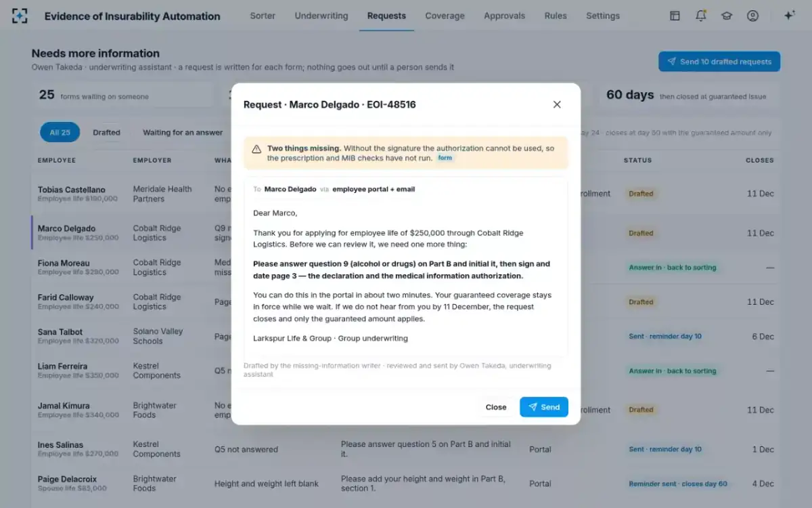The height and width of the screenshot is (508, 812).
Task: Click Sana Talbot's Sent reminder day 10 status
Action: coord(665,337)
